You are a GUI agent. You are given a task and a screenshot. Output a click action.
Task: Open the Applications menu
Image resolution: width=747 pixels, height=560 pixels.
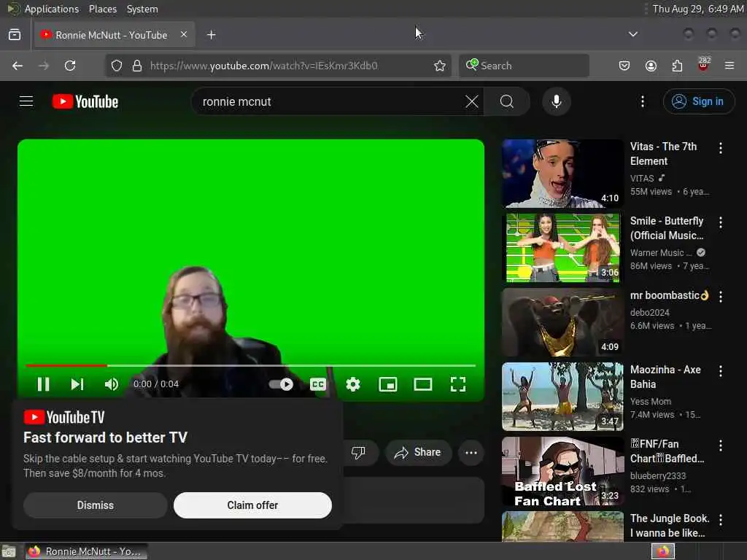(52, 9)
